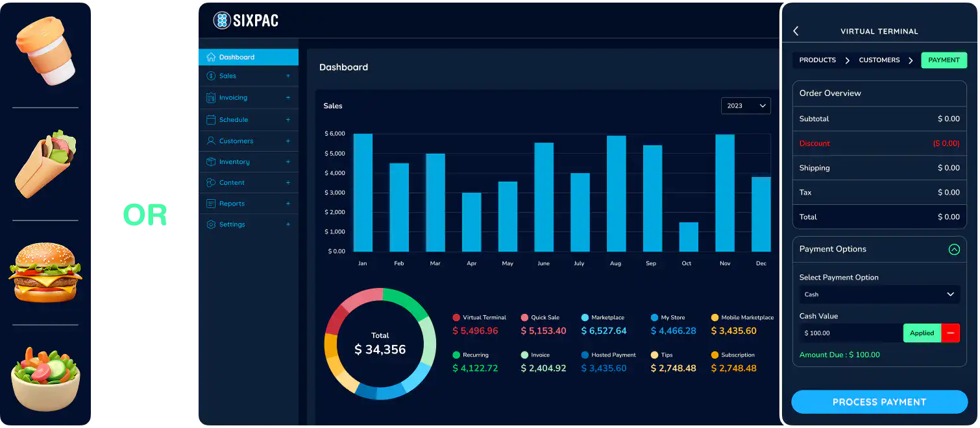
Task: Click the Sales dollar icon
Action: click(x=211, y=76)
